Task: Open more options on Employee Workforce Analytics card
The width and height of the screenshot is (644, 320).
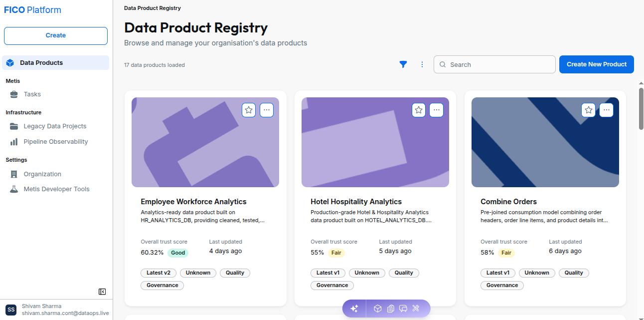Action: (267, 110)
